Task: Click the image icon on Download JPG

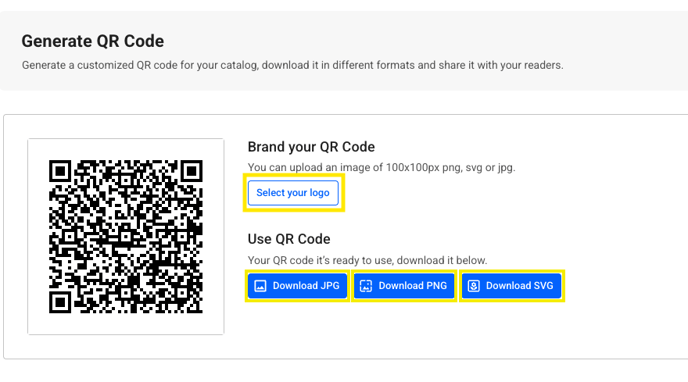Action: pyautogui.click(x=260, y=286)
